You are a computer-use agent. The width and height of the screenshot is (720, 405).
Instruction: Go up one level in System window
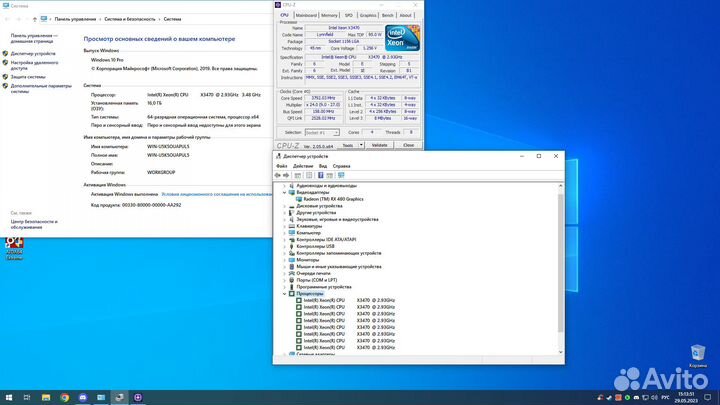34,19
